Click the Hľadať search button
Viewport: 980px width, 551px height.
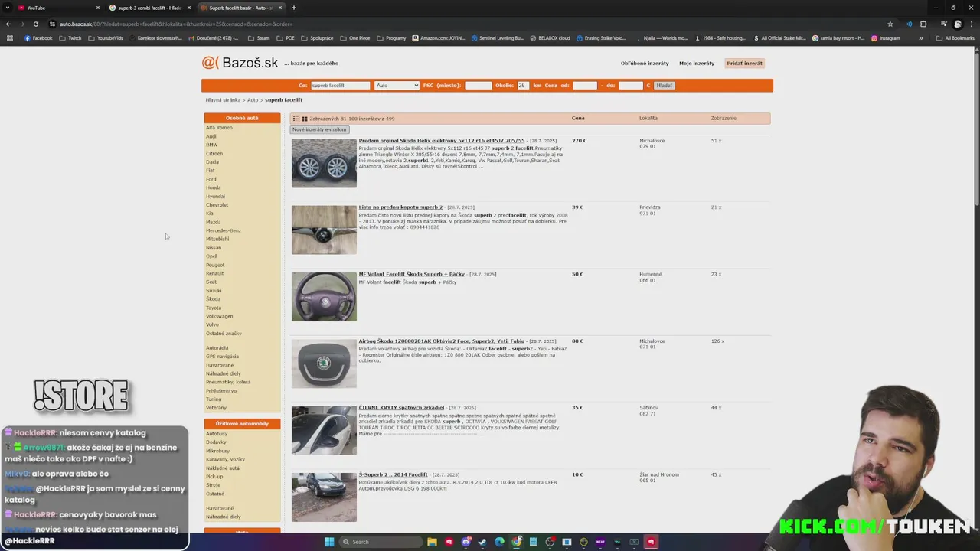[x=664, y=86]
